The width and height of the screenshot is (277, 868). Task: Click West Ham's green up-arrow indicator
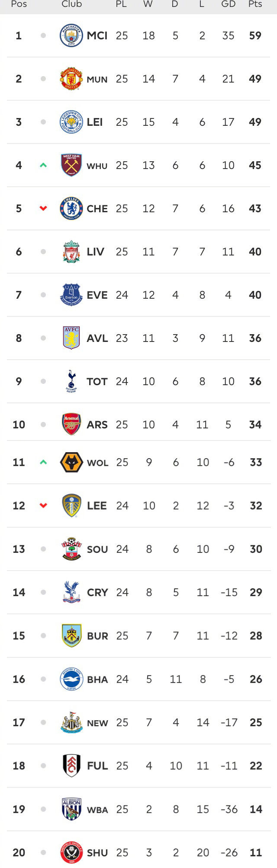tap(43, 165)
